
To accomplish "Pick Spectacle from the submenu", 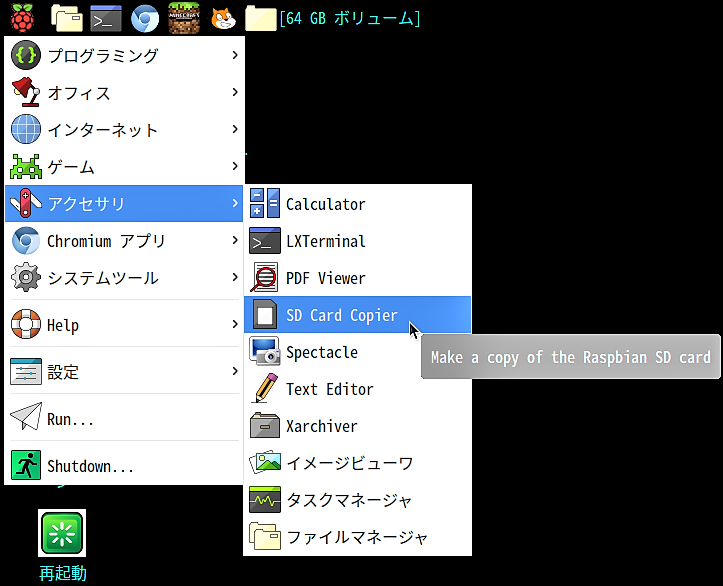I will click(x=357, y=352).
